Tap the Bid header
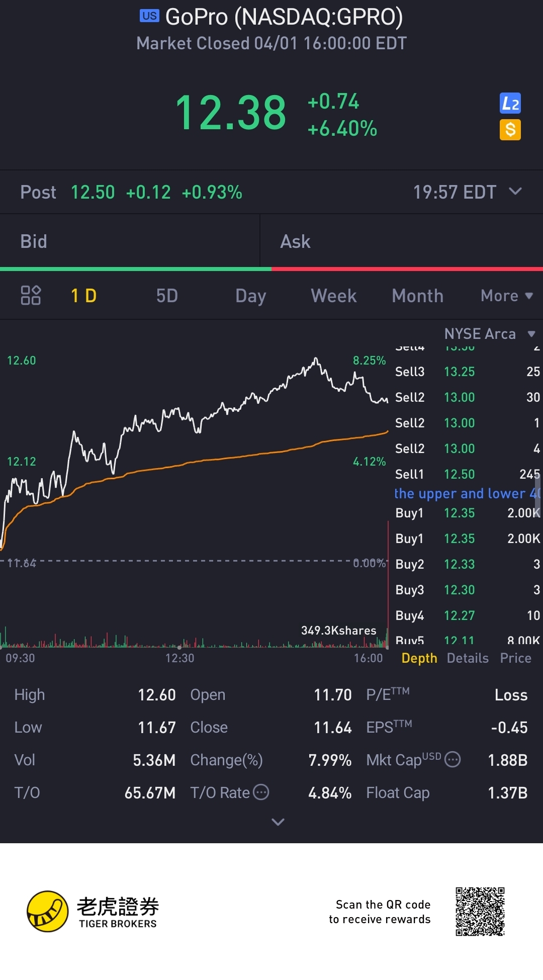Screen dimensions: 543x980 click(34, 241)
